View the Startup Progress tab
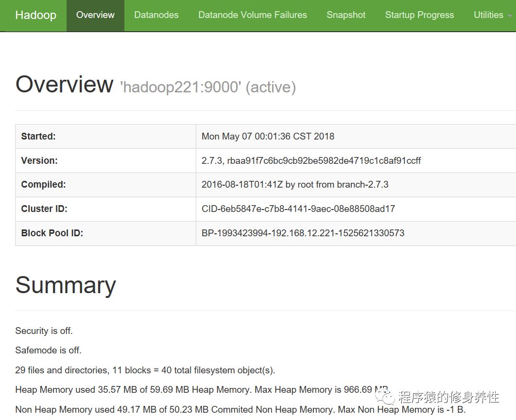516x420 pixels. coord(419,15)
